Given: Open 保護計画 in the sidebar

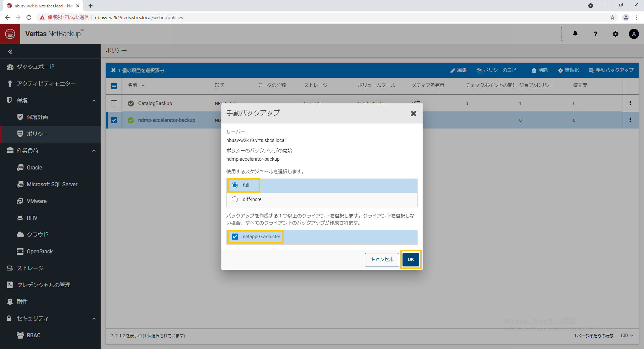Looking at the screenshot, I should coord(50,117).
